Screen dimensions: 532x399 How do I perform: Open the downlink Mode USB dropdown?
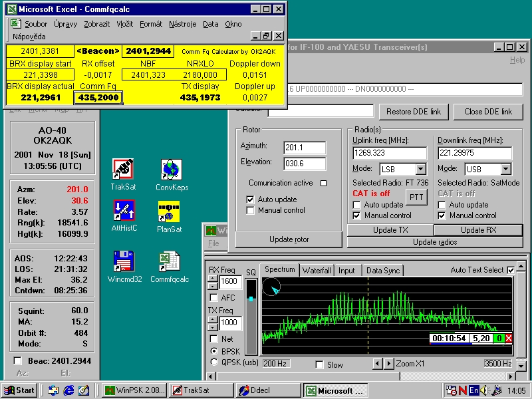[506, 169]
